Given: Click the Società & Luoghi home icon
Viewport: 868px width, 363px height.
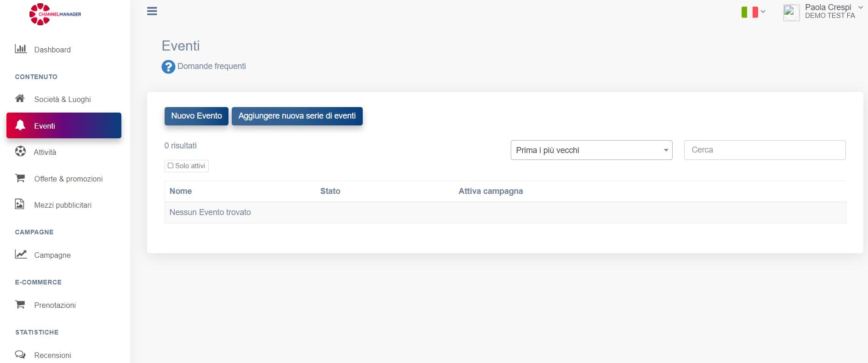Looking at the screenshot, I should [x=20, y=98].
